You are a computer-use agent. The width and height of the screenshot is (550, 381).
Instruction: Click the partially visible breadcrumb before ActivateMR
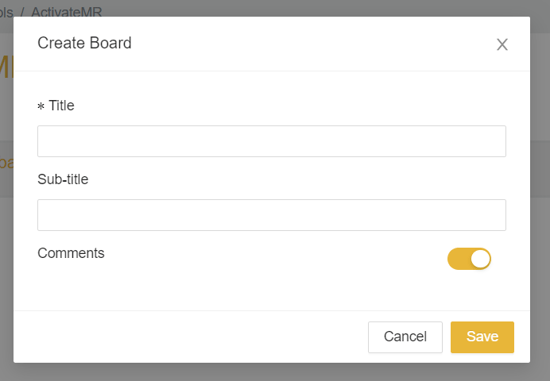tap(6, 12)
